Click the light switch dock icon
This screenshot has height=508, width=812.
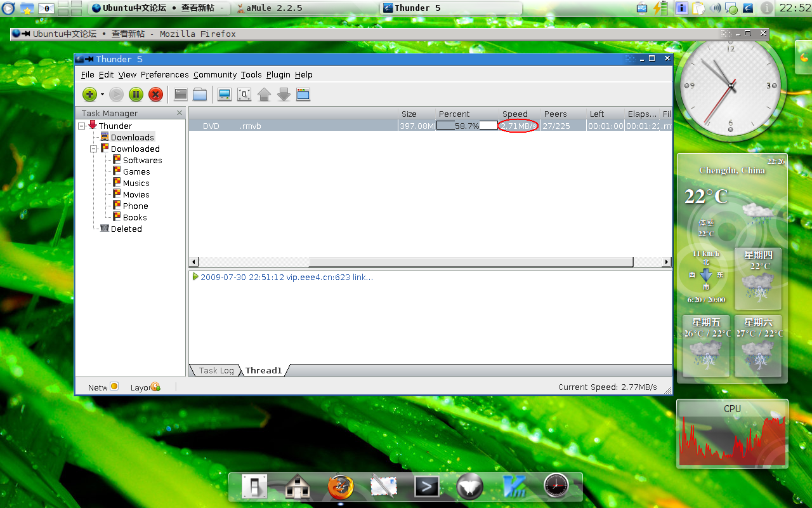[x=254, y=487]
